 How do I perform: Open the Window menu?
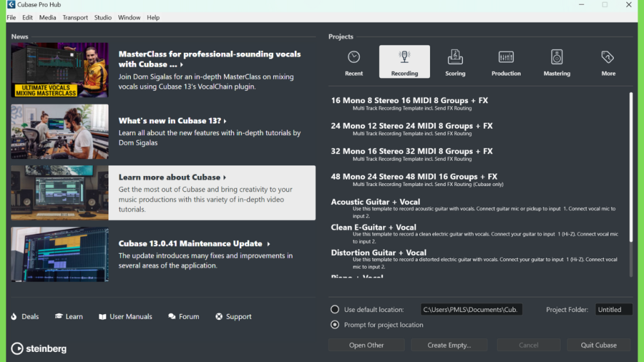point(129,18)
